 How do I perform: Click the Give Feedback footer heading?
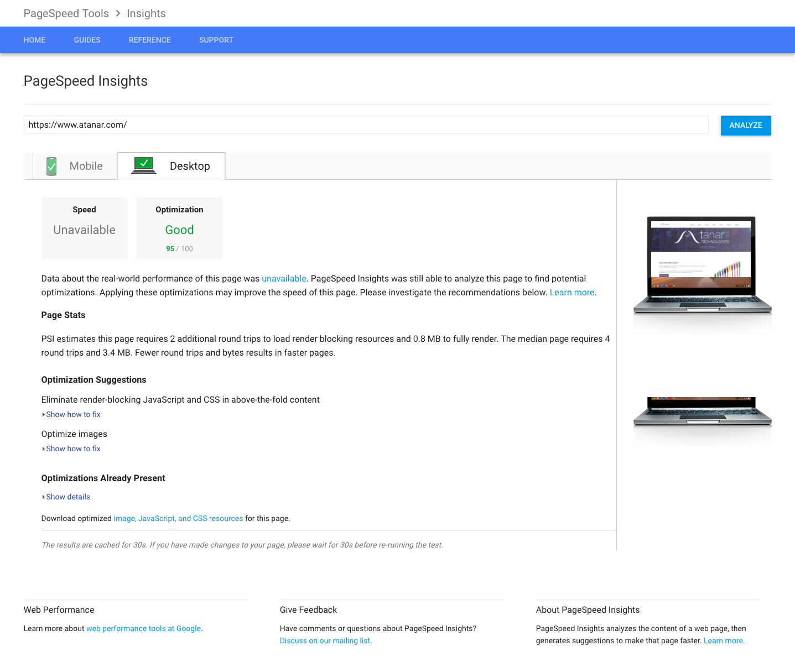[308, 610]
